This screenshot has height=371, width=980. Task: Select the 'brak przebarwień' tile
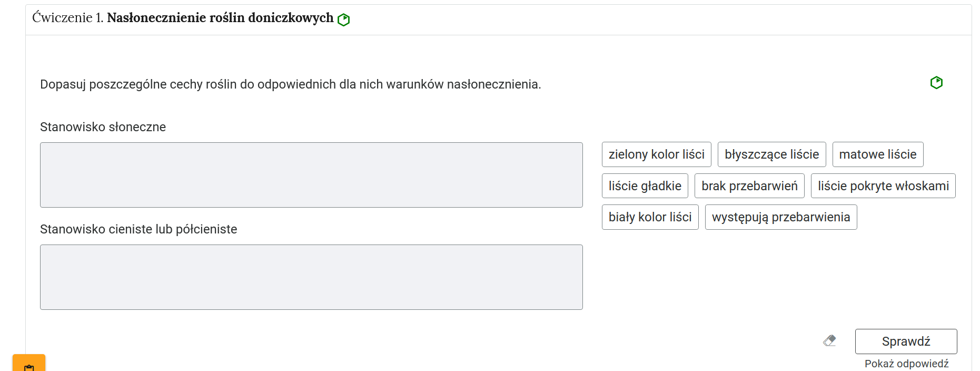pos(749,186)
